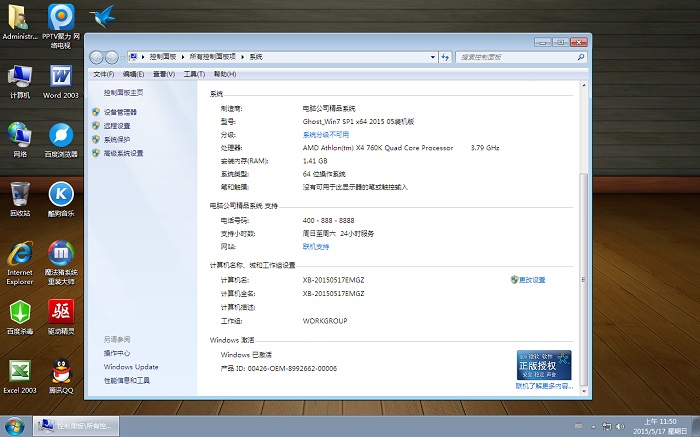Screen dimensions: 700x437
Task: Click the 设备管理器 link in sidebar
Action: [120, 112]
